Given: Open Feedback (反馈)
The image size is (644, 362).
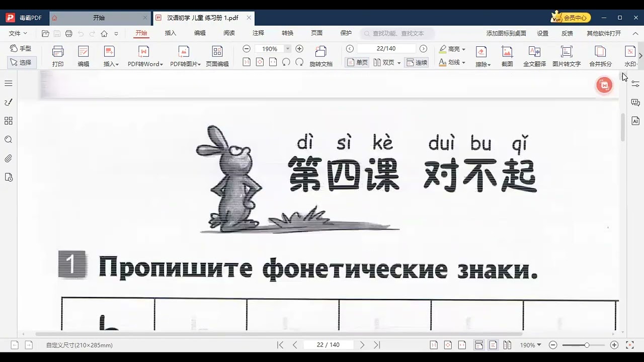Looking at the screenshot, I should (567, 33).
